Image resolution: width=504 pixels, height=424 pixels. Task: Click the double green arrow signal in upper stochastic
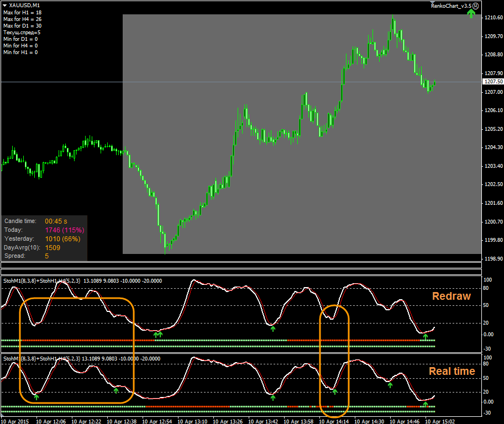pos(158,335)
